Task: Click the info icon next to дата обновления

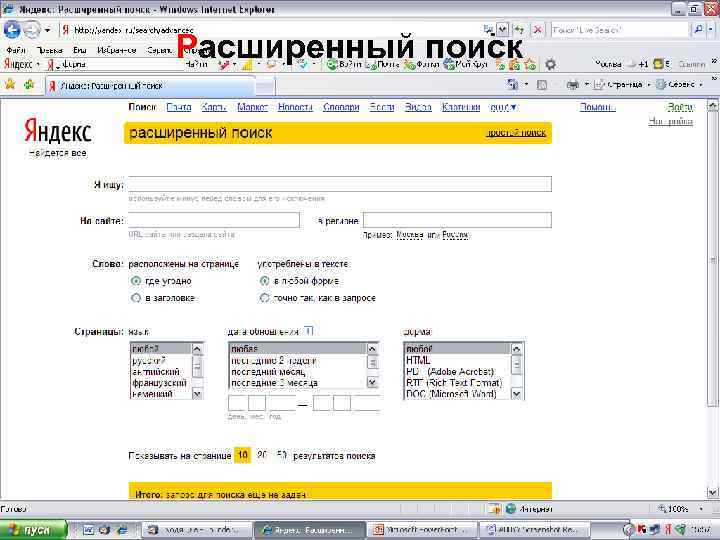Action: pos(309,331)
